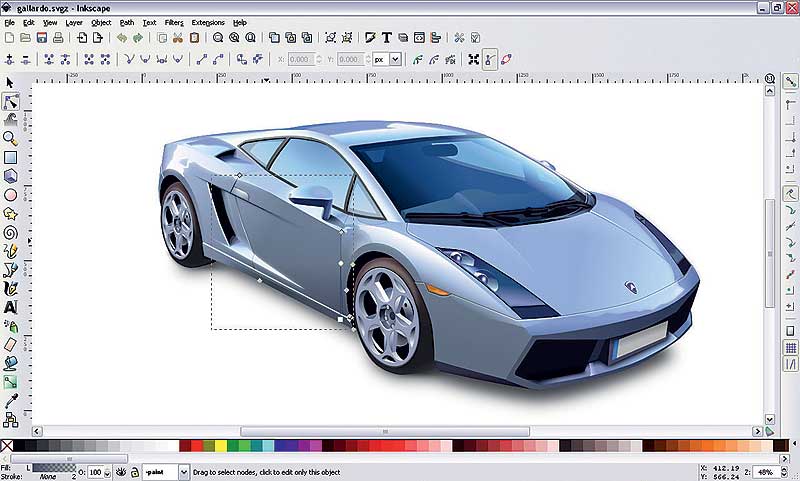Click the Paste clipboard icon

point(194,38)
